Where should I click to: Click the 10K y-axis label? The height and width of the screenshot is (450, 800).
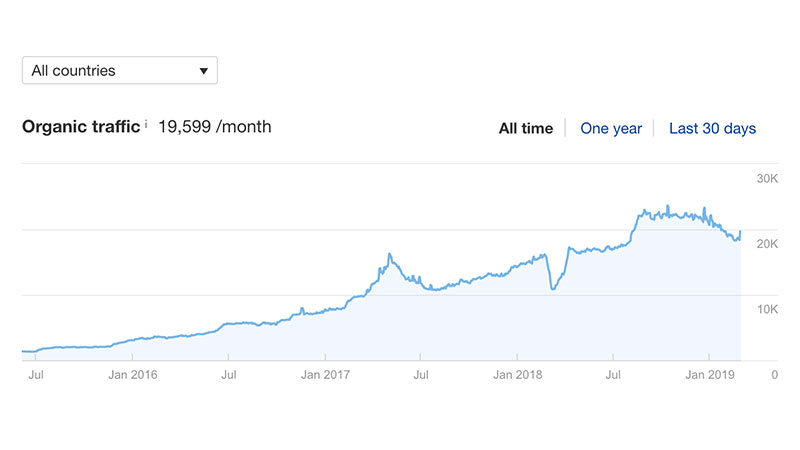(x=766, y=310)
